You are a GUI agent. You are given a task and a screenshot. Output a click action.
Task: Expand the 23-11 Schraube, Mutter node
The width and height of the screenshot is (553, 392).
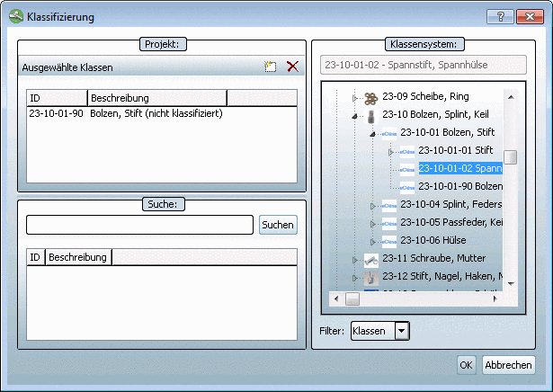pyautogui.click(x=355, y=260)
